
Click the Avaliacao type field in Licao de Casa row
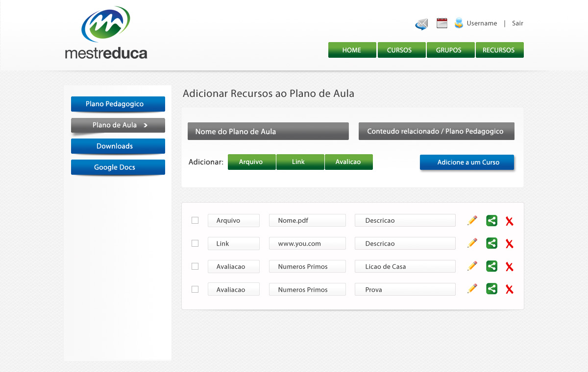click(234, 266)
